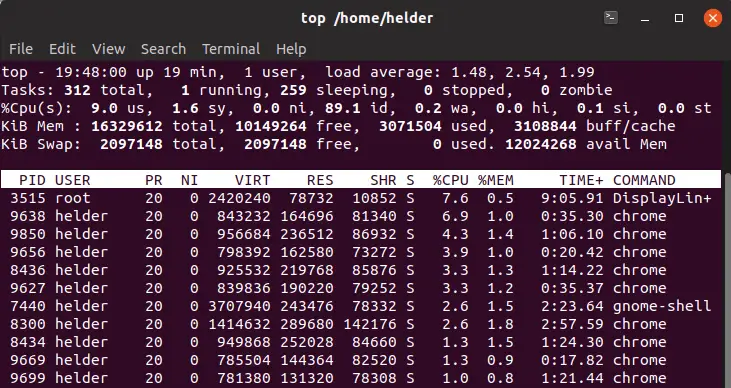This screenshot has width=731, height=388.
Task: Click PID 9850 in the process list
Action: click(28, 234)
